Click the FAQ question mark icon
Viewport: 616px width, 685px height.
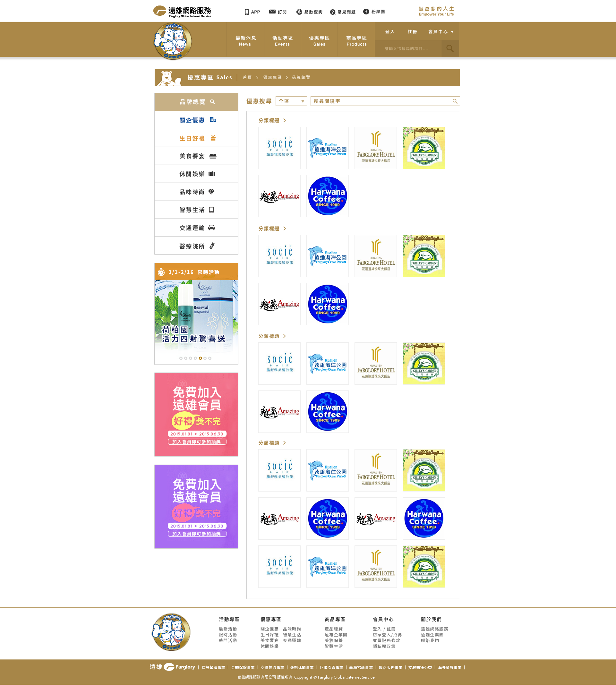coord(333,12)
